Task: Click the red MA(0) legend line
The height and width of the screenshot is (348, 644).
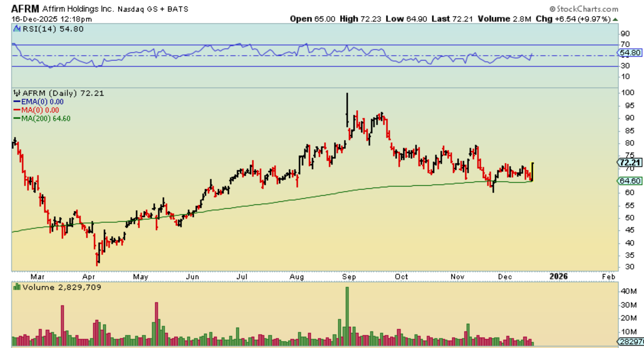Action: (x=17, y=110)
